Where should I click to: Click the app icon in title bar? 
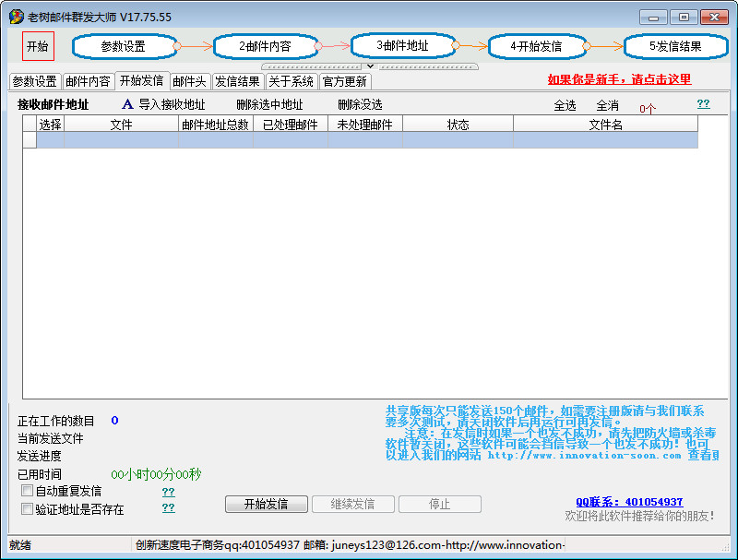[16, 18]
